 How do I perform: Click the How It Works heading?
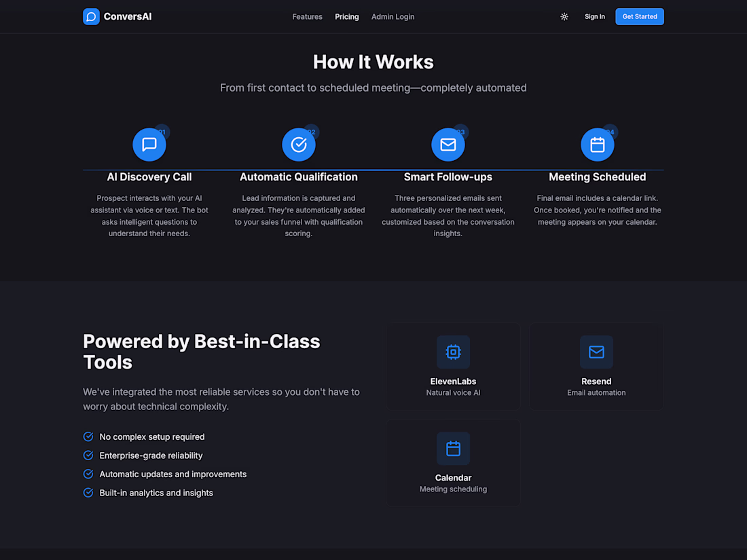(373, 62)
